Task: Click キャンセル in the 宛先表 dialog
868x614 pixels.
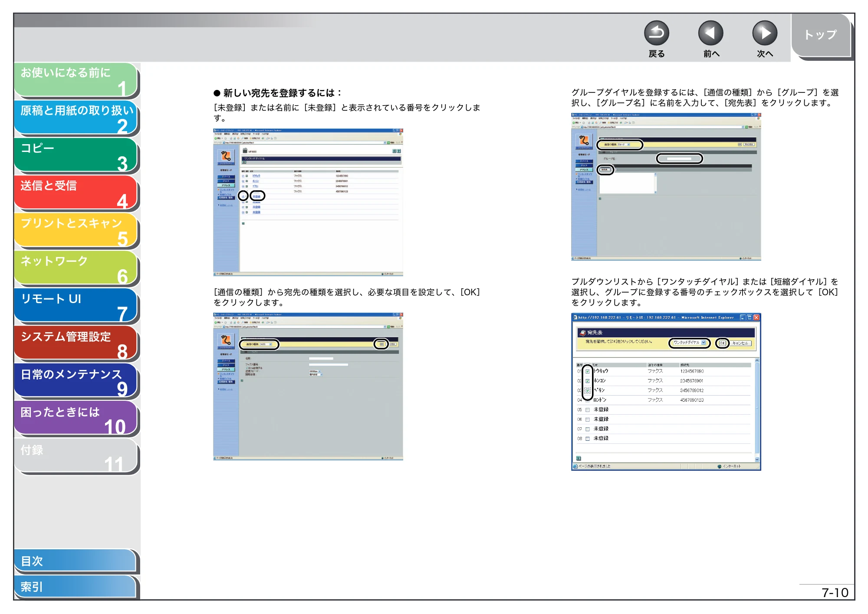Action: click(x=740, y=343)
